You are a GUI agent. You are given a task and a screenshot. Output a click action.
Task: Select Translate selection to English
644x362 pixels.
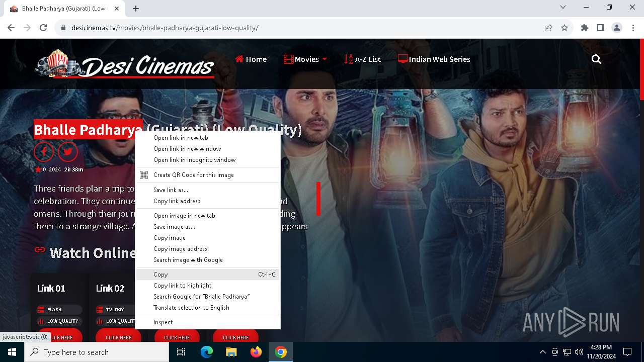coord(208,308)
